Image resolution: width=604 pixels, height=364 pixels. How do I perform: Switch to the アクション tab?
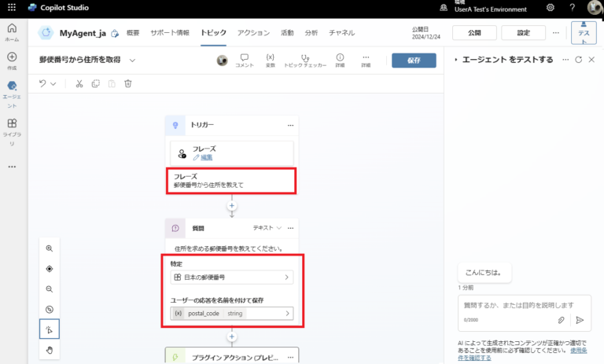click(x=253, y=33)
